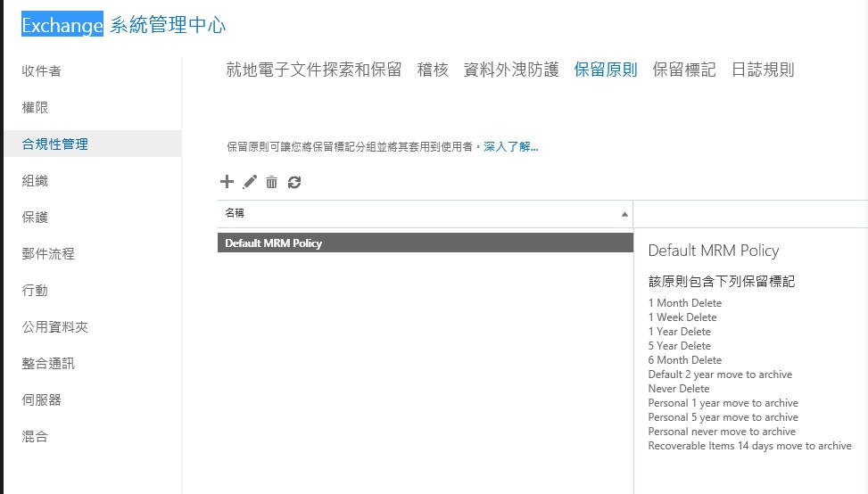
Task: Open the 日誌規則 tab
Action: coord(763,70)
